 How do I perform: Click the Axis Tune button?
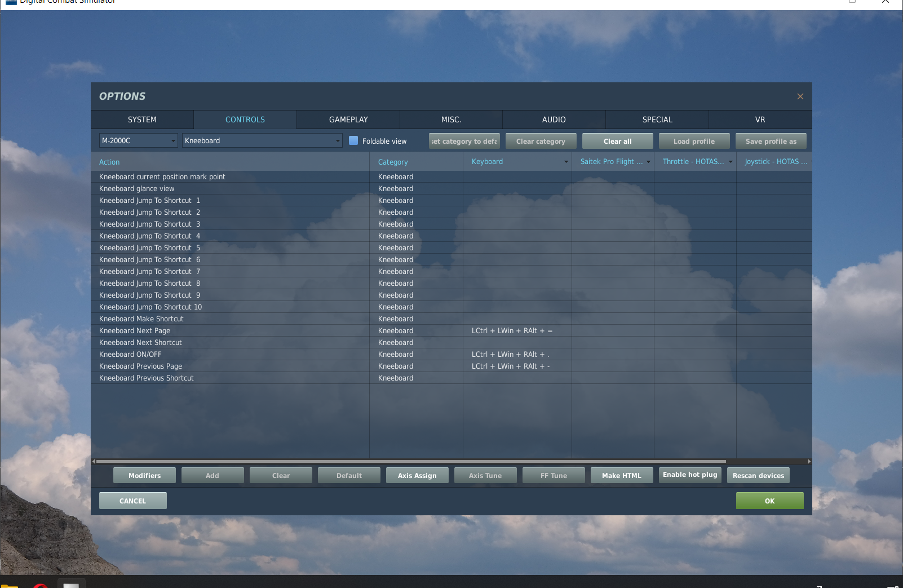(x=485, y=475)
